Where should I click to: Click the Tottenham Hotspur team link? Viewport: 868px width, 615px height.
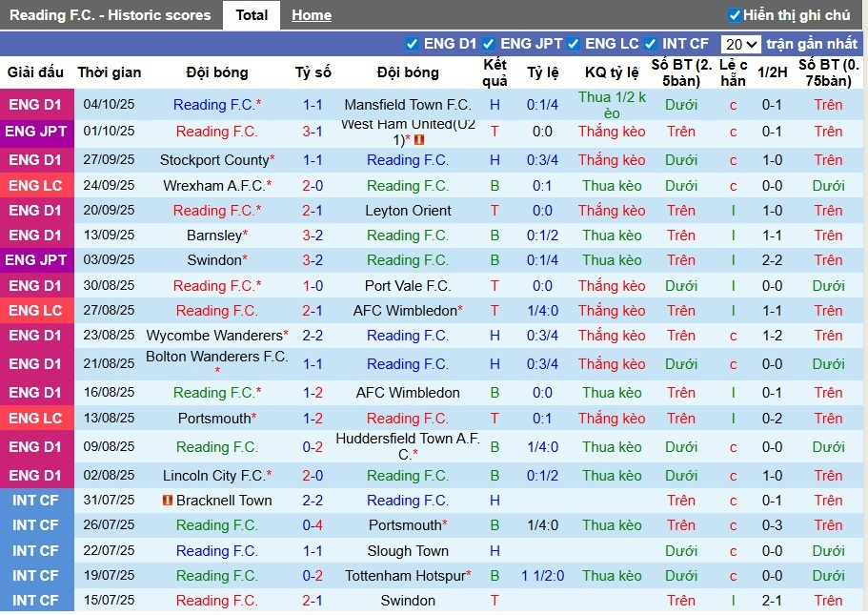(408, 575)
